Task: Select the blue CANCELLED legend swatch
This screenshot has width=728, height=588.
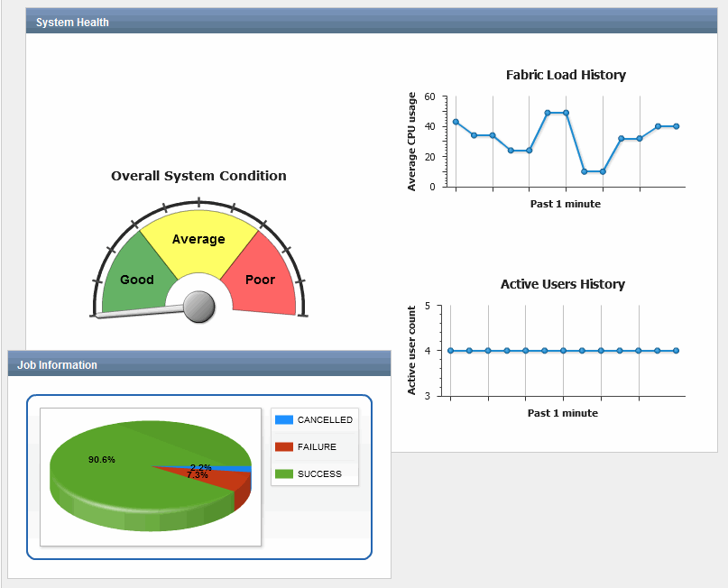Action: [x=283, y=419]
